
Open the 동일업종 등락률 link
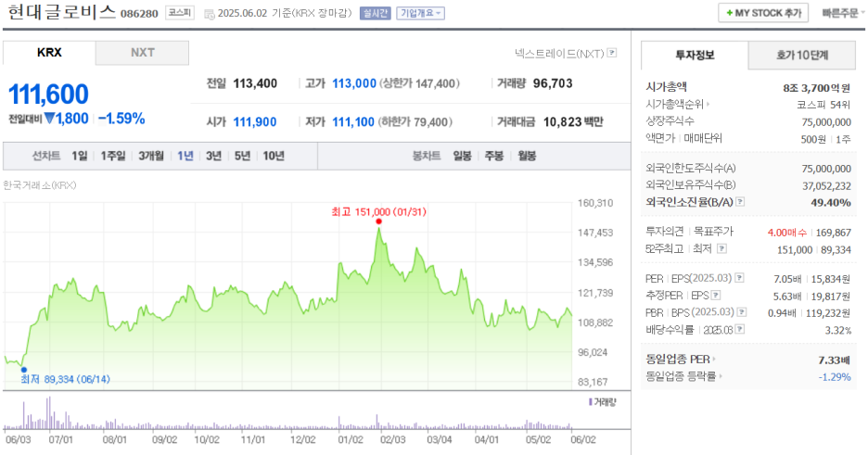tap(684, 376)
